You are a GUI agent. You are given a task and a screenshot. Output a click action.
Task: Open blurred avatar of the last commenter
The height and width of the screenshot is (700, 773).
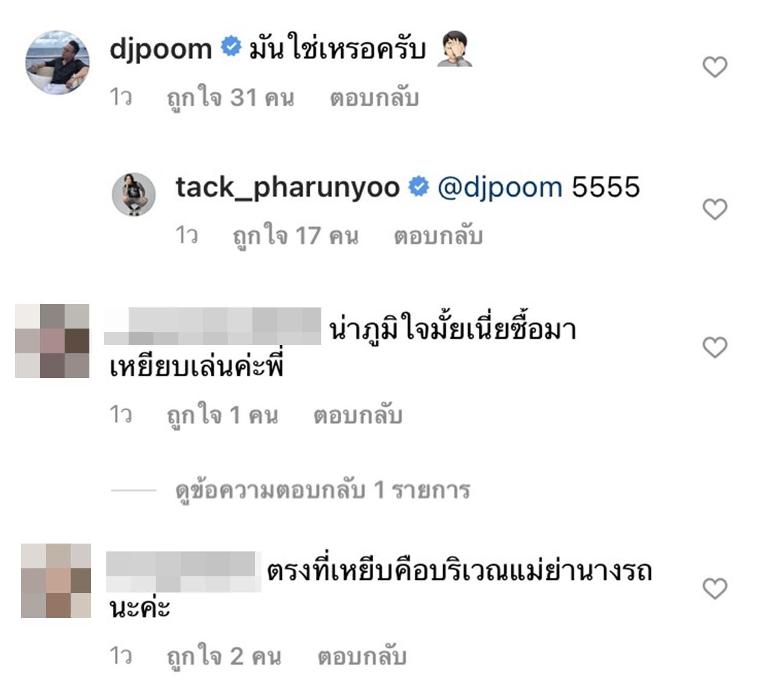click(x=56, y=580)
